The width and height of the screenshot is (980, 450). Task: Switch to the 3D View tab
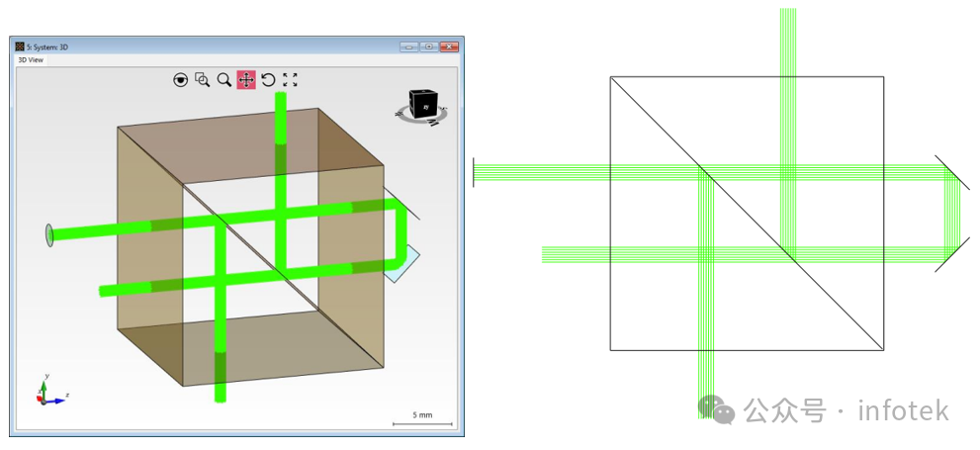[31, 60]
